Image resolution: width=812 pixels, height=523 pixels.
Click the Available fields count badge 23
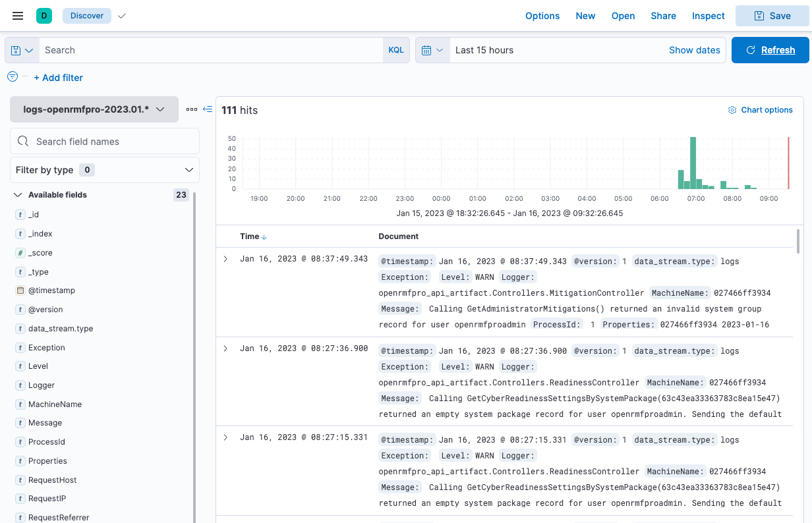(181, 195)
